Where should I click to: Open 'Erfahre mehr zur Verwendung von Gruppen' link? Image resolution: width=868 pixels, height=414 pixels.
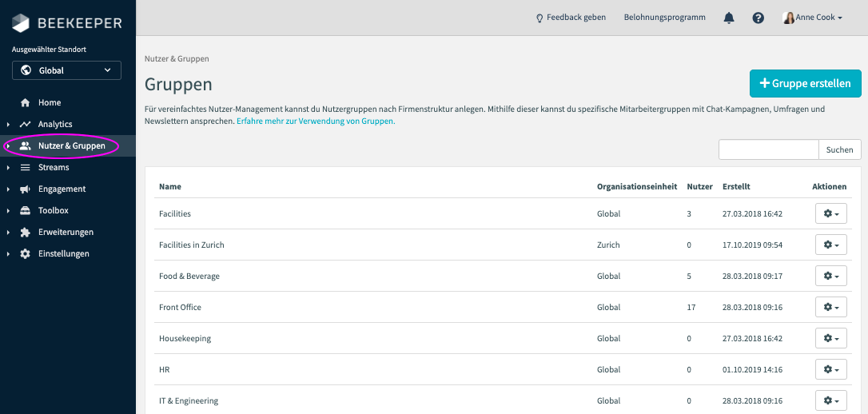pyautogui.click(x=316, y=121)
